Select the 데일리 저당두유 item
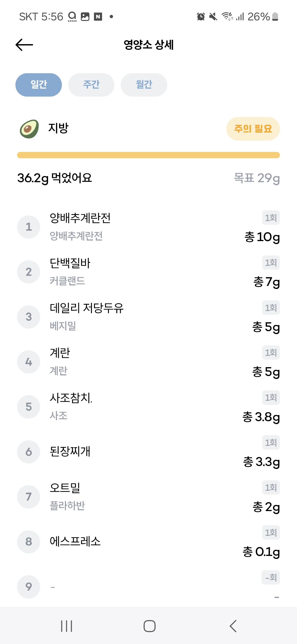297x644 pixels. [x=148, y=317]
